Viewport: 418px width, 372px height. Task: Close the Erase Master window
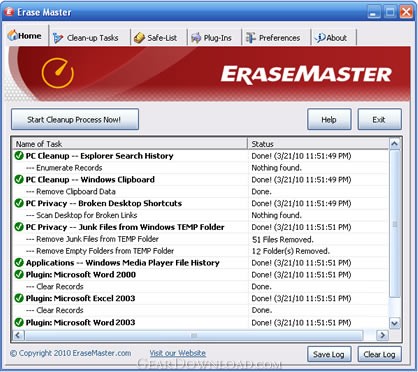[x=406, y=12]
